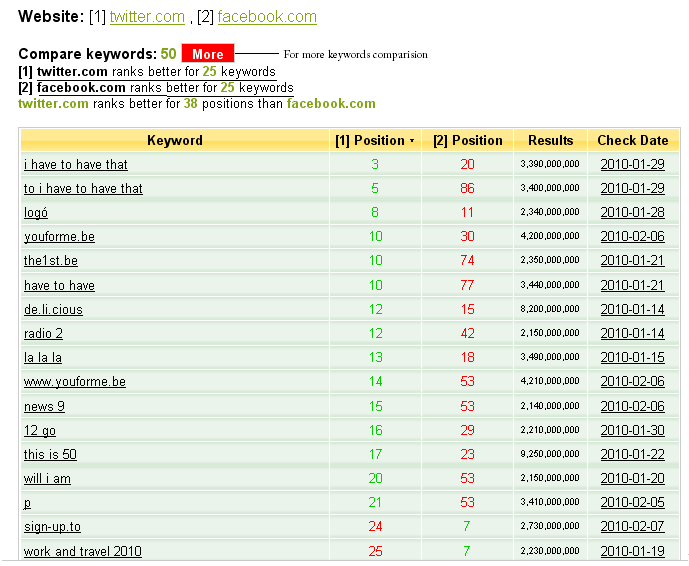
Task: Open the '12 go' keyword link
Action: point(40,430)
